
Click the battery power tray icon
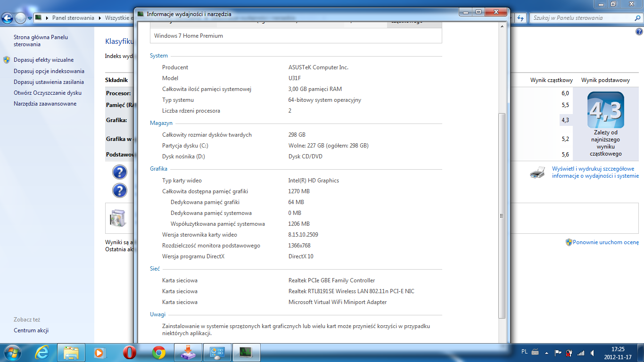point(570,352)
